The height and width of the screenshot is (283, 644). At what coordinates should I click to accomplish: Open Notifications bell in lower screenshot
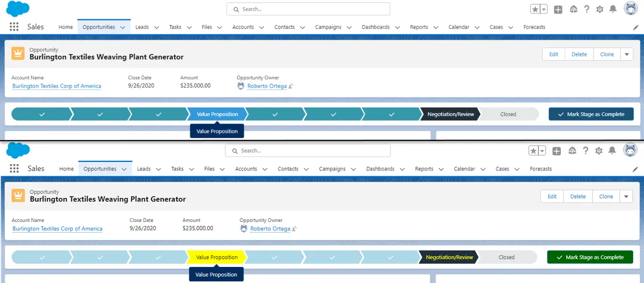coord(612,151)
